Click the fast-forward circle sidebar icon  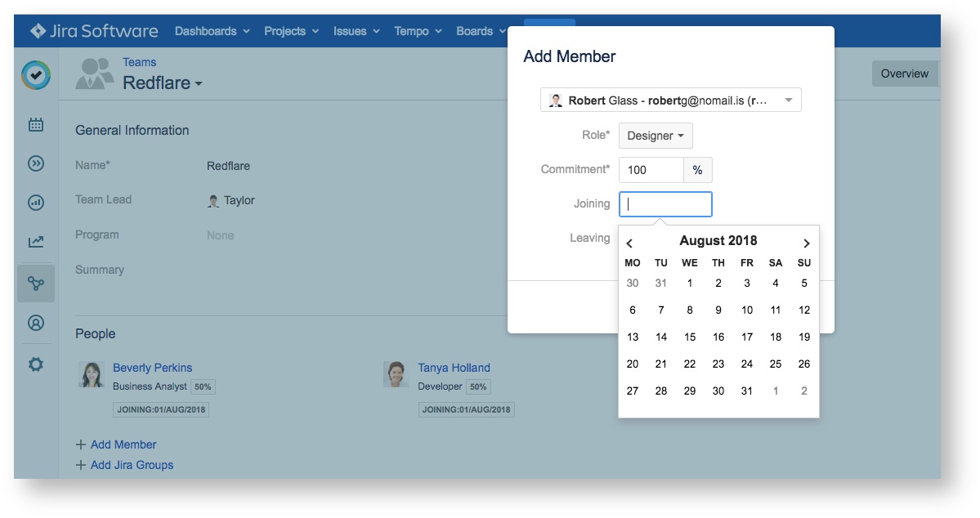36,163
